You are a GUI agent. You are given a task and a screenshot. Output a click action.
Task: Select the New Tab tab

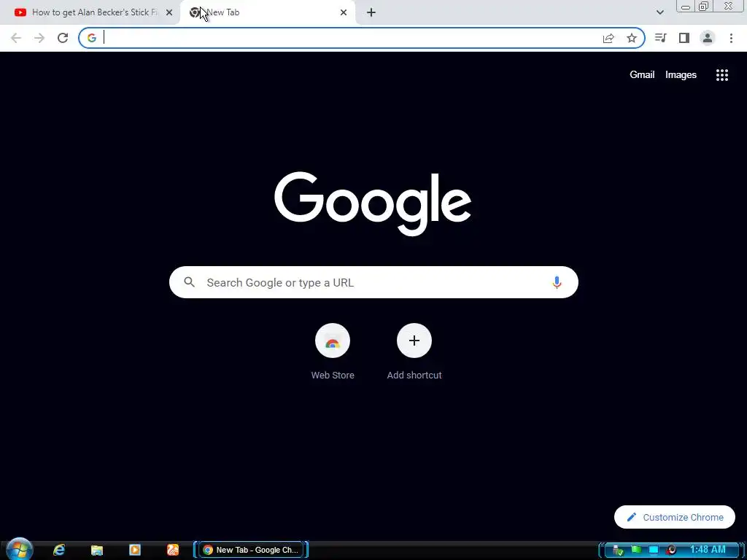(x=267, y=12)
